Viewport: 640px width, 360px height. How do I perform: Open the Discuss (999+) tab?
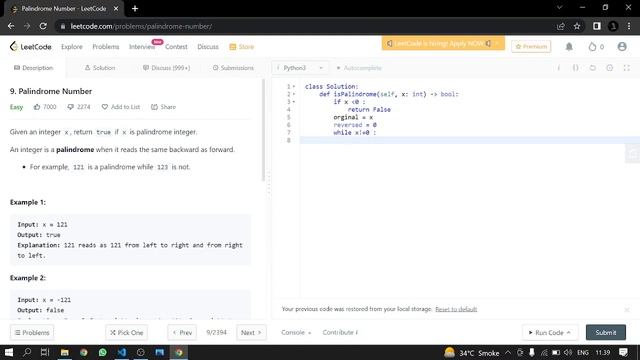pos(166,68)
